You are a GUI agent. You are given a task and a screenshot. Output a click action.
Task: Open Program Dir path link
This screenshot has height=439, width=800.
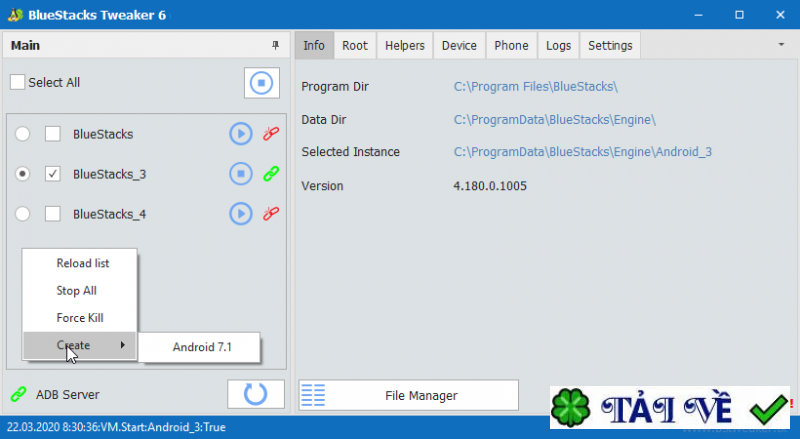click(536, 87)
